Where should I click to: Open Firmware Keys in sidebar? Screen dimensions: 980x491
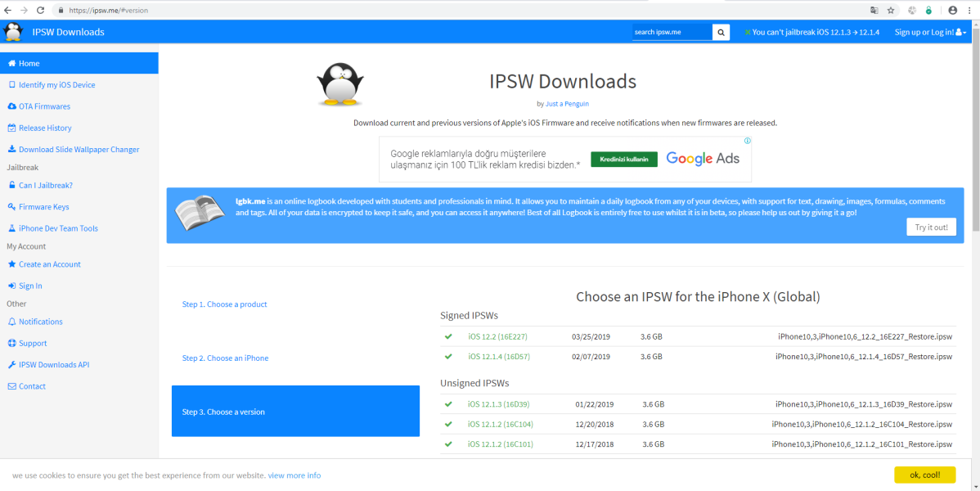43,207
